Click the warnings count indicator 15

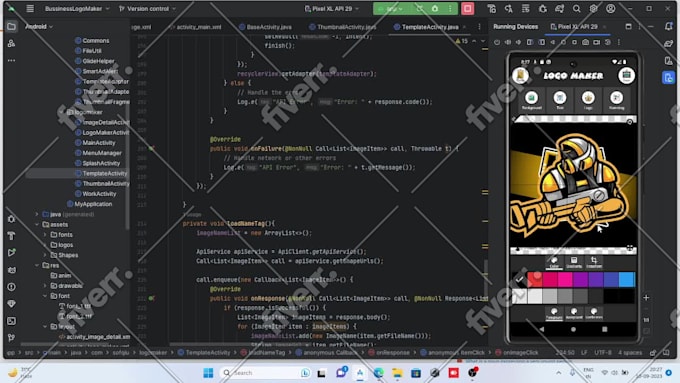(x=461, y=41)
